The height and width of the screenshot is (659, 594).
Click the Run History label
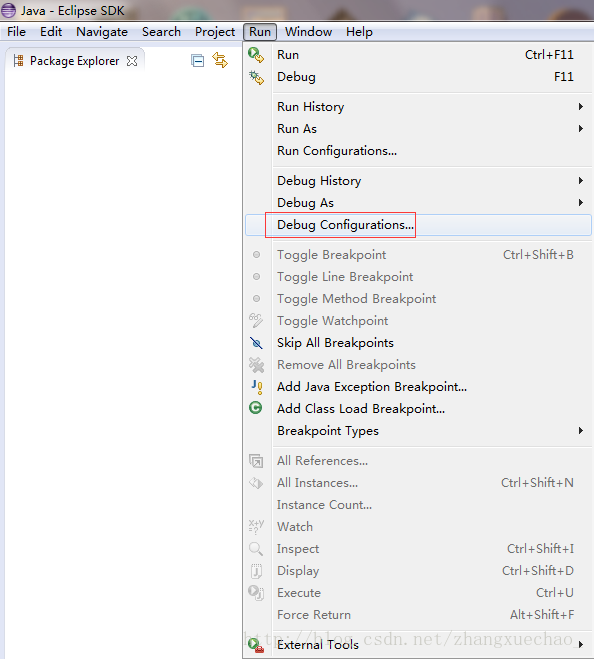coord(311,107)
